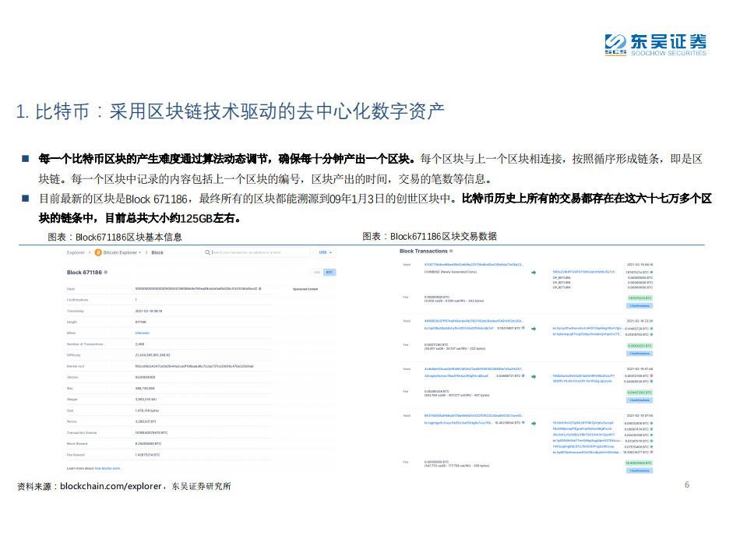The height and width of the screenshot is (560, 747).
Task: Click the info icon beside Block 671186 heading
Action: pos(106,270)
